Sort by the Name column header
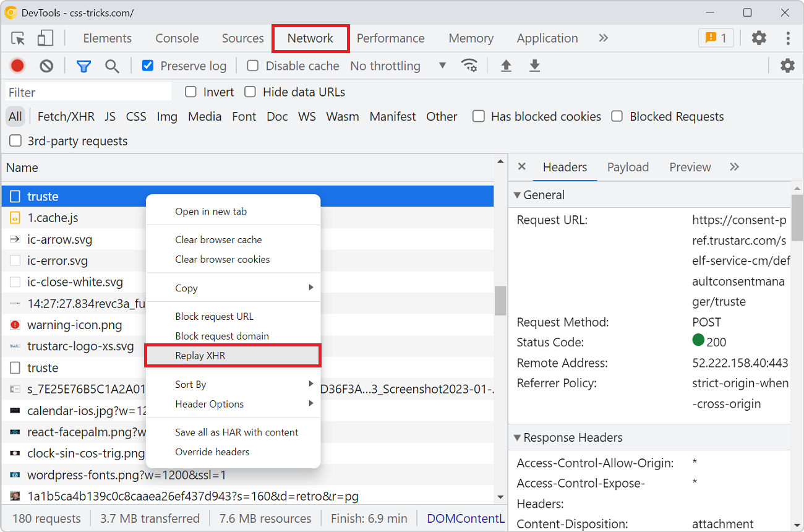 [247, 168]
